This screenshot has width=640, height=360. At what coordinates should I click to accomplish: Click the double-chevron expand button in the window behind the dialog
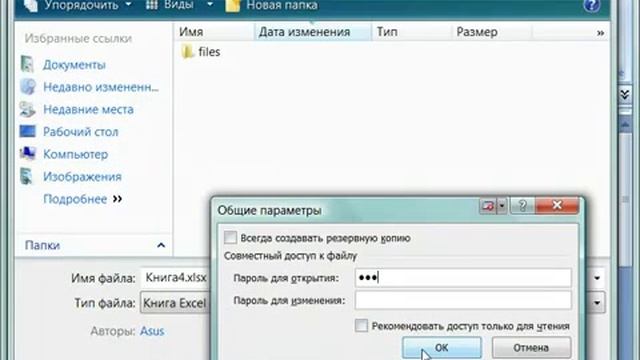624,95
